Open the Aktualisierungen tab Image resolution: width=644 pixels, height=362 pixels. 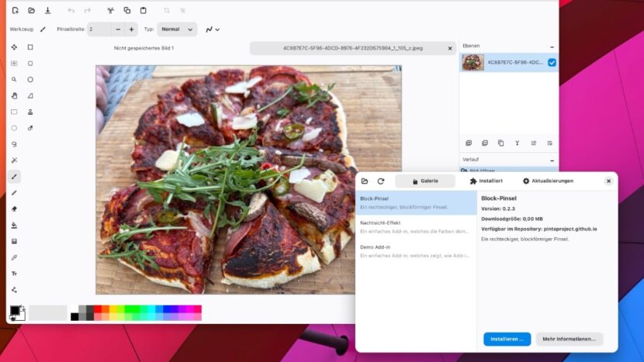coord(548,181)
